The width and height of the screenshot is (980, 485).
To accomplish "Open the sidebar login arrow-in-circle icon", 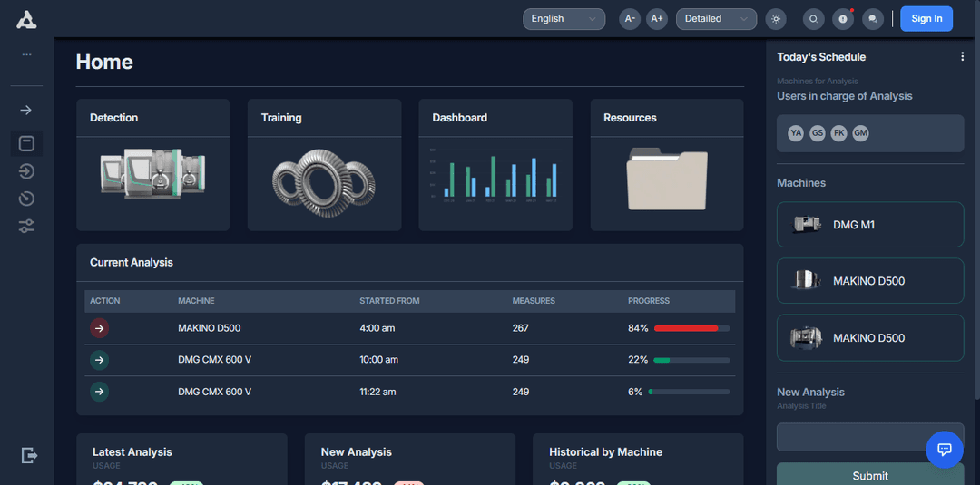I will point(26,171).
